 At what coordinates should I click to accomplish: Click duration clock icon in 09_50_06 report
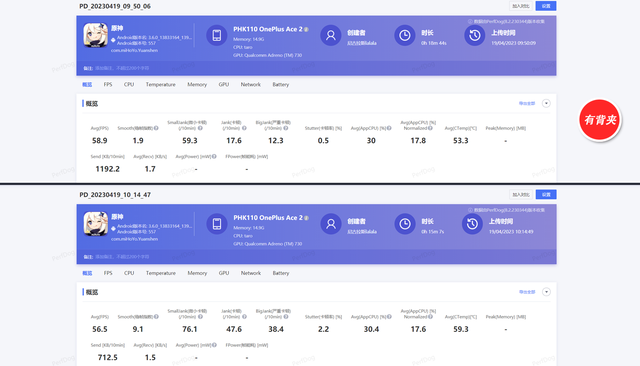(x=404, y=35)
